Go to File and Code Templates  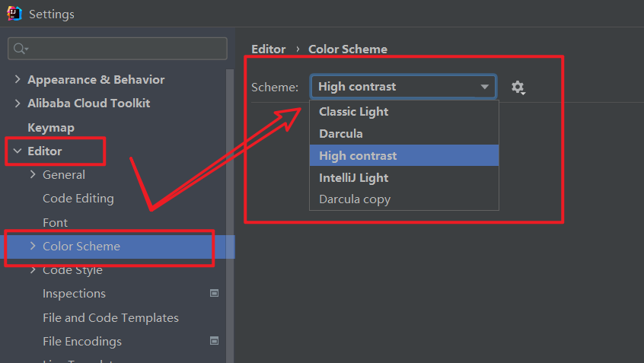(110, 318)
